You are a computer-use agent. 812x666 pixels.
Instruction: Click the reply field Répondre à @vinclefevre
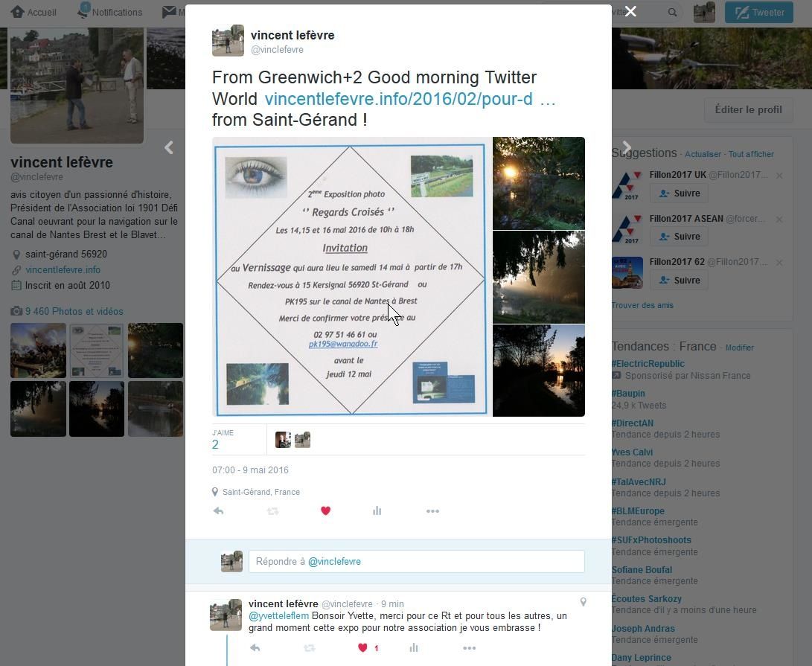coord(416,562)
